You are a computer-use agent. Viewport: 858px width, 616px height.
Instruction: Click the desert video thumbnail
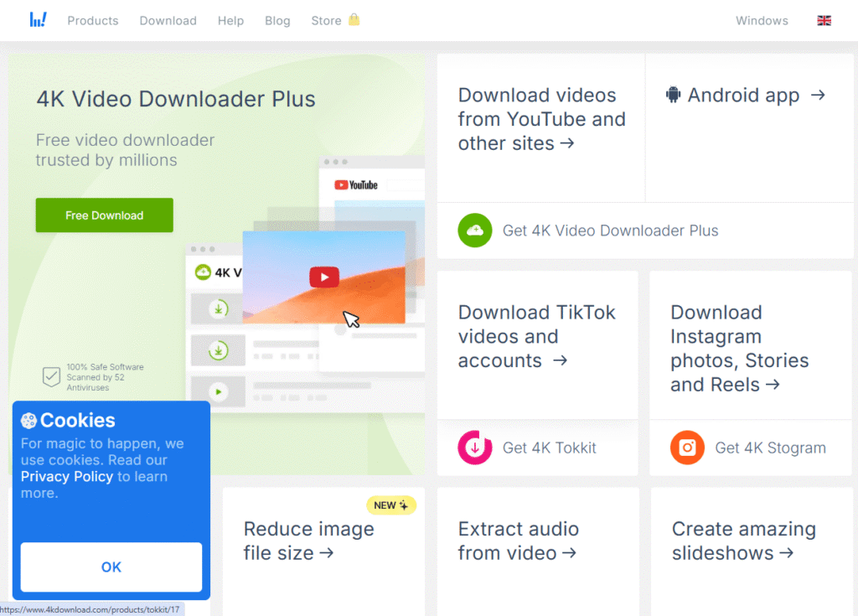[324, 277]
